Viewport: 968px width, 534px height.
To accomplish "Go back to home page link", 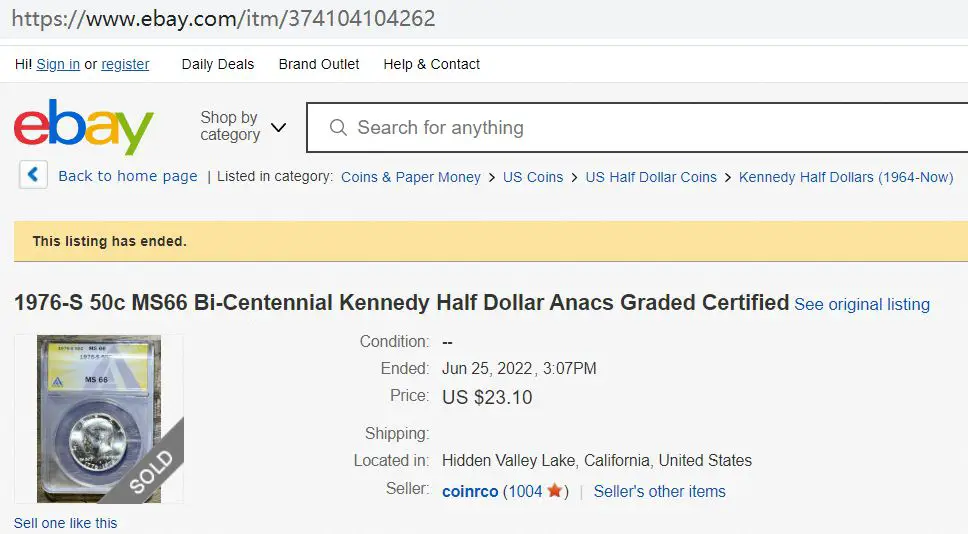I will [128, 176].
